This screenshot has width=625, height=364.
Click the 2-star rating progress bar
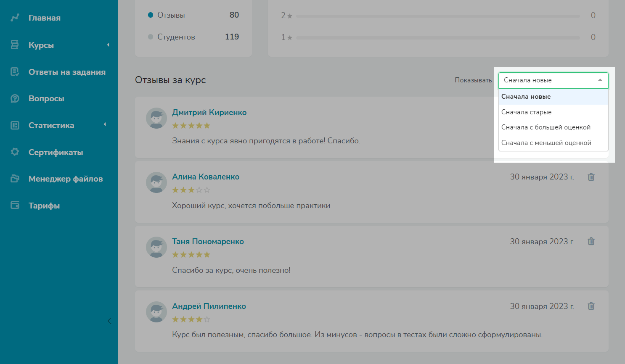437,16
